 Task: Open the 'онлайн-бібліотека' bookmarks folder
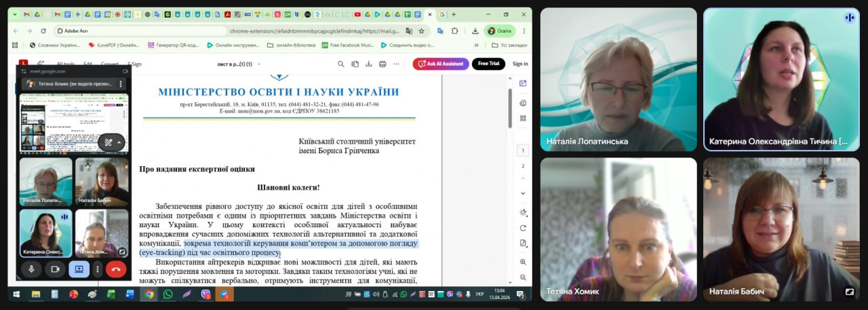[x=292, y=45]
